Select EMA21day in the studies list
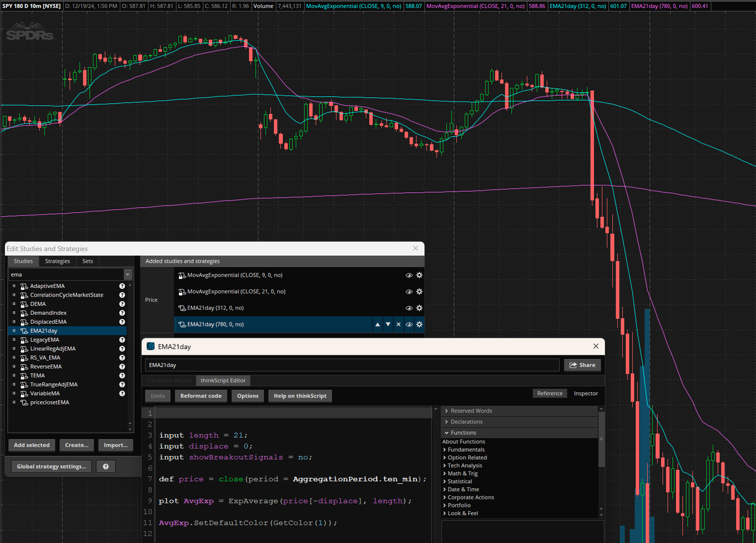The image size is (756, 543). (x=67, y=330)
